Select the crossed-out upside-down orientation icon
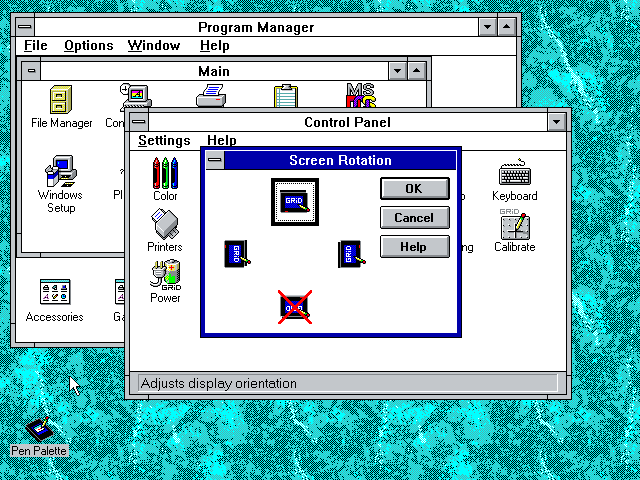 point(295,307)
